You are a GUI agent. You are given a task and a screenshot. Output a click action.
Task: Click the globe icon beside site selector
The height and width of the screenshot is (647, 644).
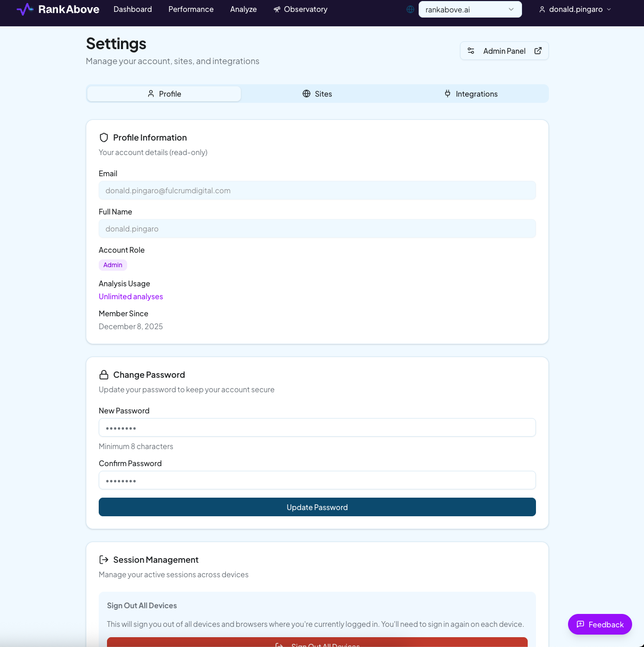click(x=410, y=9)
